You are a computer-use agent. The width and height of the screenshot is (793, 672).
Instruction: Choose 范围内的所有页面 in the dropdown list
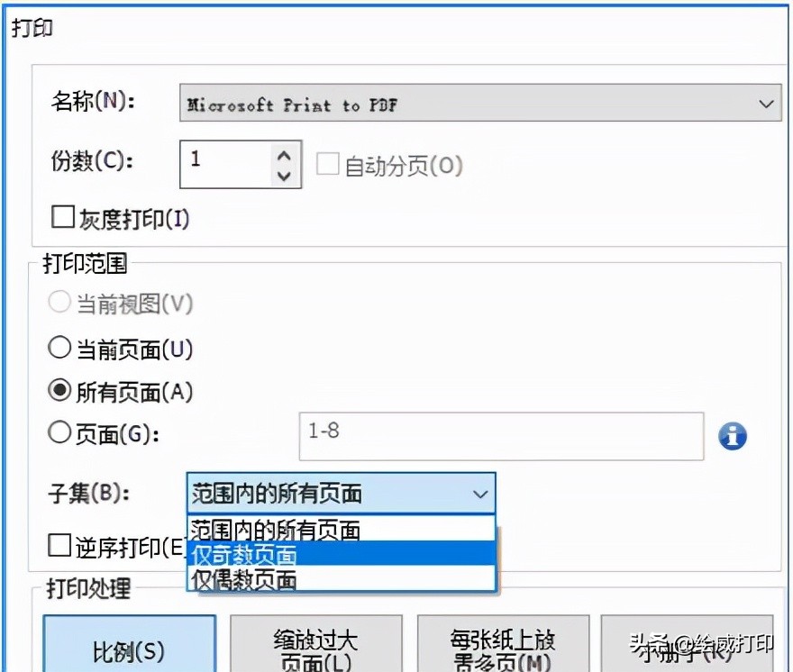tap(270, 530)
